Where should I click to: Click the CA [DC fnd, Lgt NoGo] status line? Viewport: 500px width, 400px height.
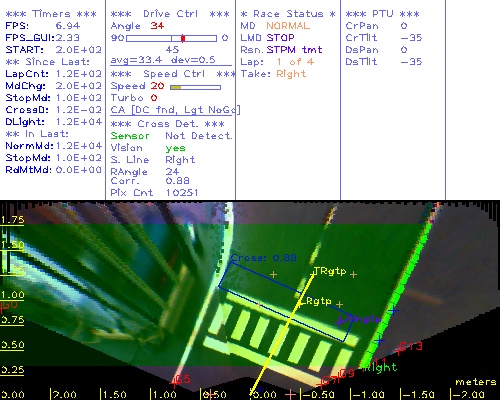(x=175, y=110)
